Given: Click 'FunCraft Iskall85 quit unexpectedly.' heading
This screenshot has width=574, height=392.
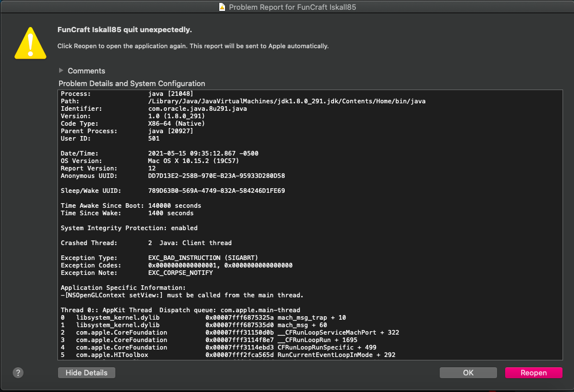Looking at the screenshot, I should coord(125,30).
